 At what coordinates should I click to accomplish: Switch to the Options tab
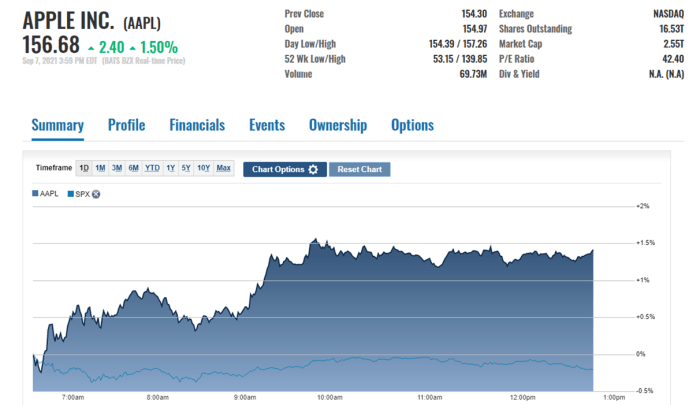(x=412, y=125)
